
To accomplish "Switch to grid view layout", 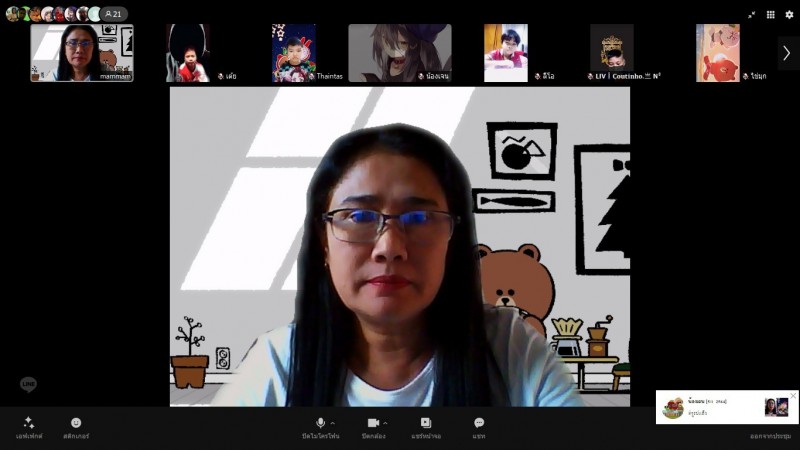I will tap(770, 15).
